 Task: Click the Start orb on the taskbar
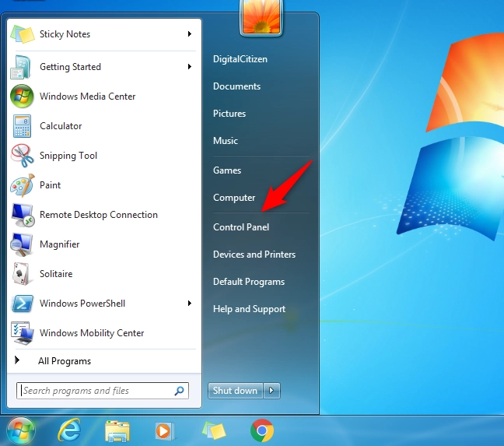(21, 430)
